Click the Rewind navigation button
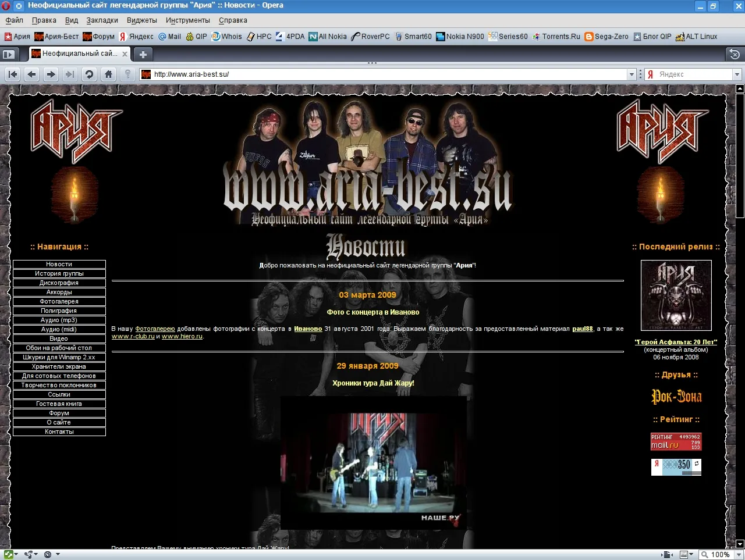 [13, 74]
